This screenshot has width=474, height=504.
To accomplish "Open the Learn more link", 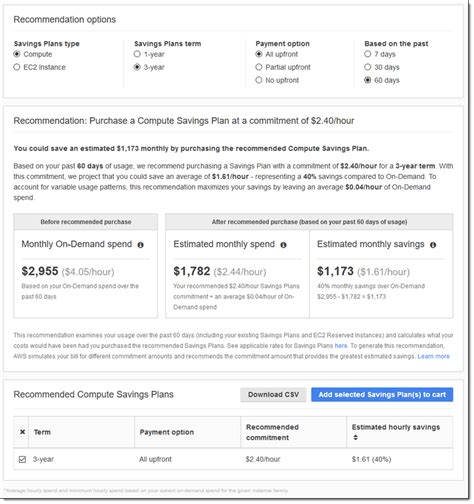I will pyautogui.click(x=434, y=357).
